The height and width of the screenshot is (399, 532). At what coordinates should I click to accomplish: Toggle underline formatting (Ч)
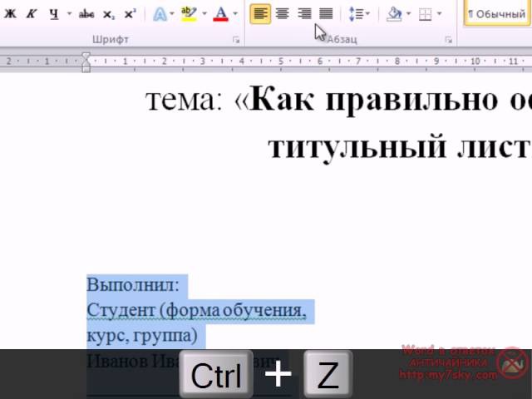(54, 13)
